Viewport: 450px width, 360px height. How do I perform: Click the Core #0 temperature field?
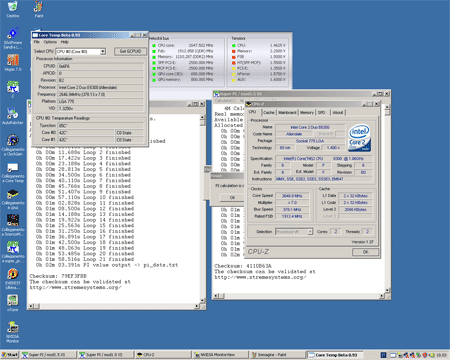click(x=86, y=133)
